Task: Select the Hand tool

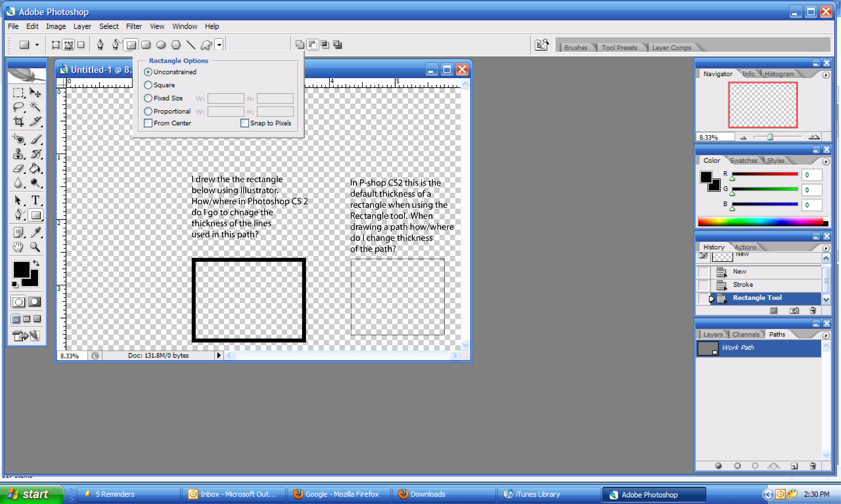Action: (x=18, y=247)
